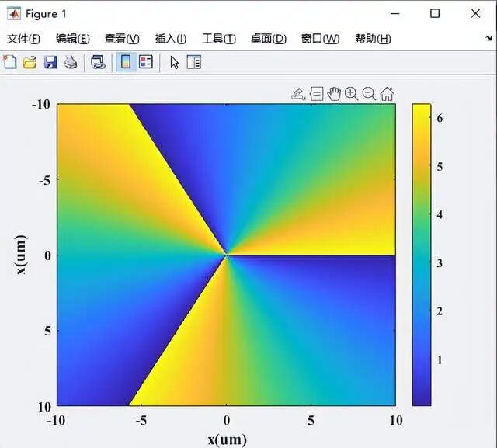The height and width of the screenshot is (448, 497).
Task: Select the Zoom Out magnifier
Action: point(369,94)
